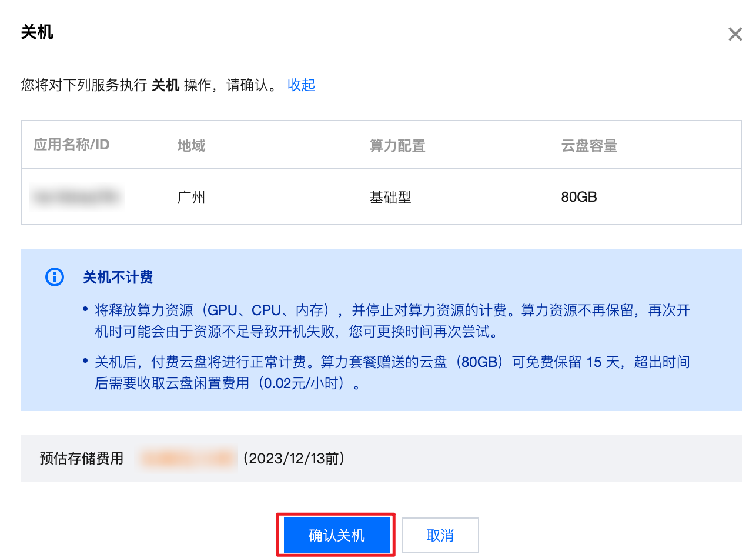756x558 pixels.
Task: Click the blurred application name cell
Action: click(77, 197)
